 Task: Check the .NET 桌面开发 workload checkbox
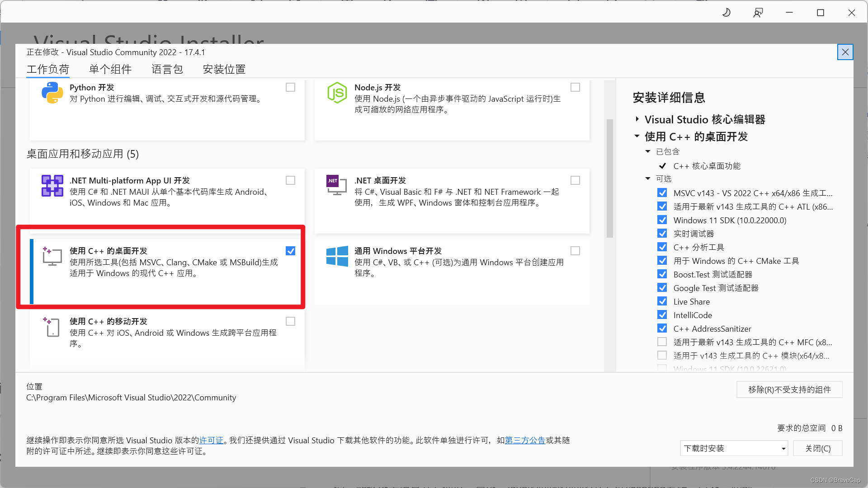coord(576,180)
